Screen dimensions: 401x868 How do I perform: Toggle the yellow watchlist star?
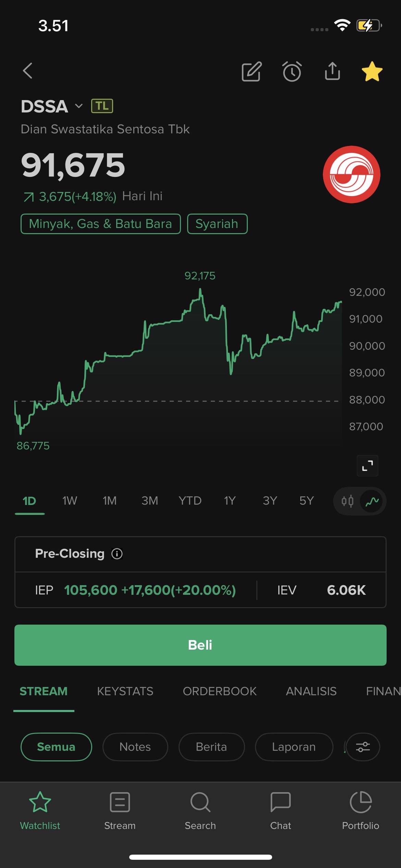pyautogui.click(x=372, y=72)
